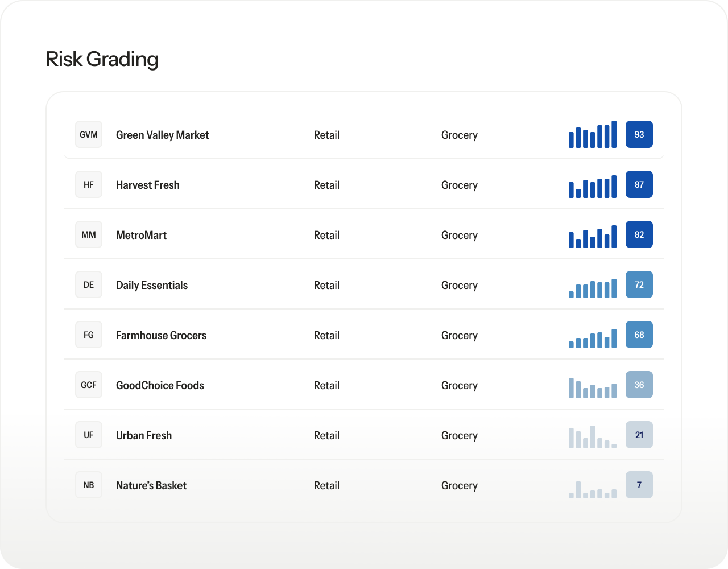Click the GVM initials badge
The image size is (728, 569).
(x=89, y=135)
